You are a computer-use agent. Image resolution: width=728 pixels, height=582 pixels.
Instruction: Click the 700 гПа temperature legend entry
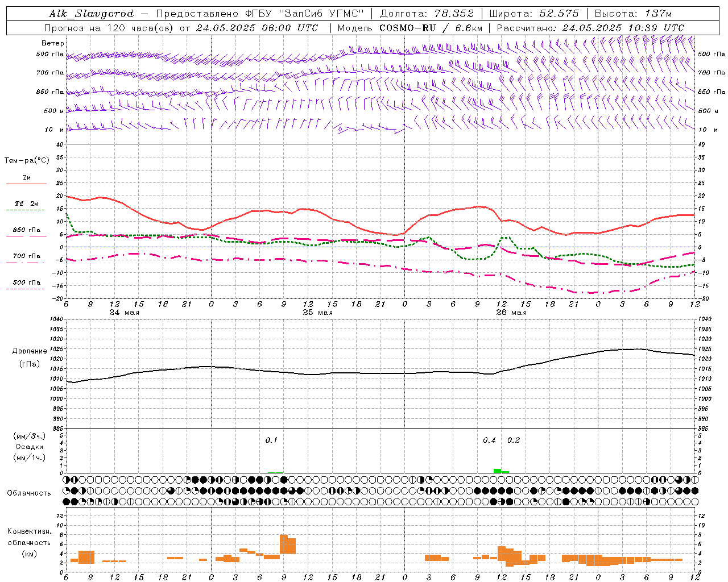click(x=26, y=256)
